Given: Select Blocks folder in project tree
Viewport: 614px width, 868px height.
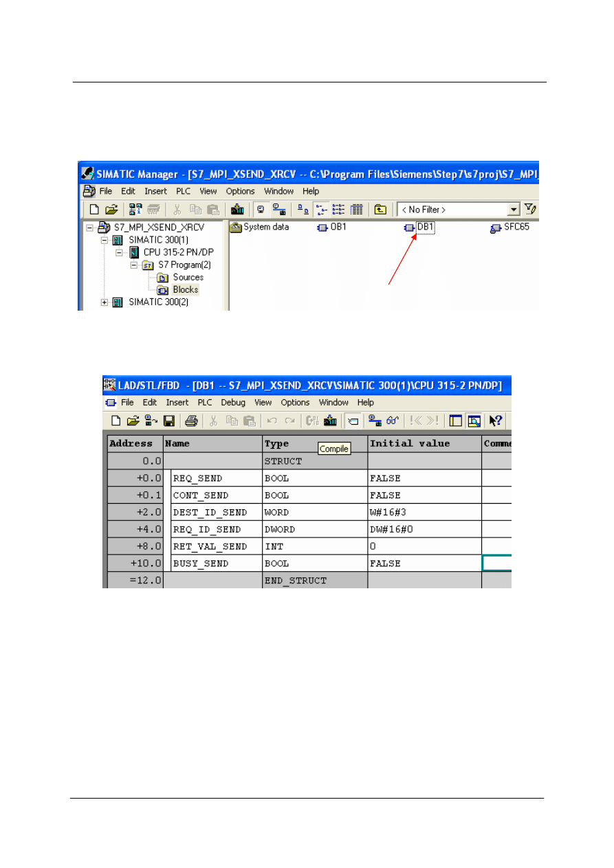Looking at the screenshot, I should (x=185, y=290).
